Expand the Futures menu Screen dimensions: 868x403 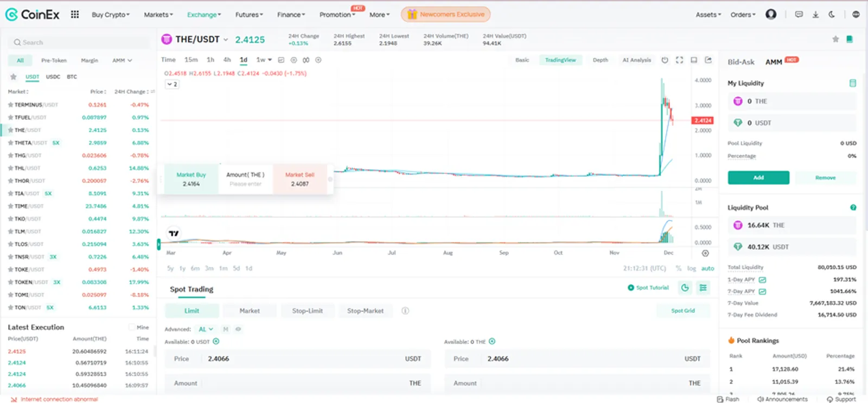coord(249,15)
